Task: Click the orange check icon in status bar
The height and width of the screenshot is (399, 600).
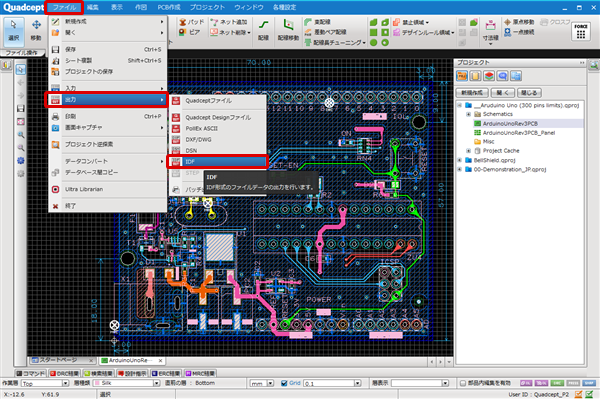Action: point(579,394)
